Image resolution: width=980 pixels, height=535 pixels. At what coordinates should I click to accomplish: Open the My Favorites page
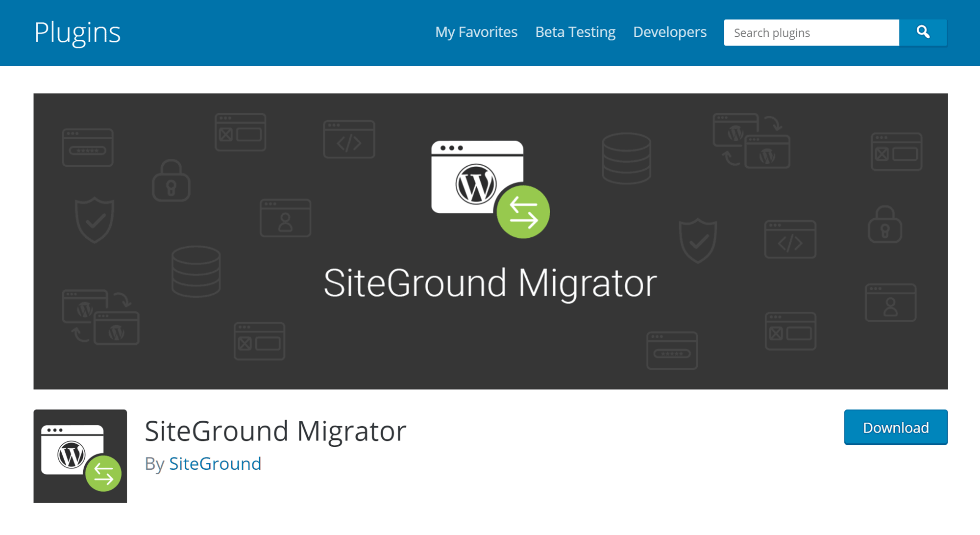click(476, 32)
